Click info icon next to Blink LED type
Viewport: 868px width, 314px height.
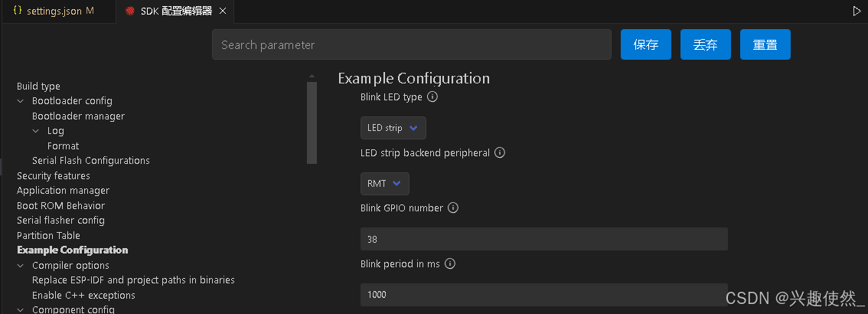[432, 97]
